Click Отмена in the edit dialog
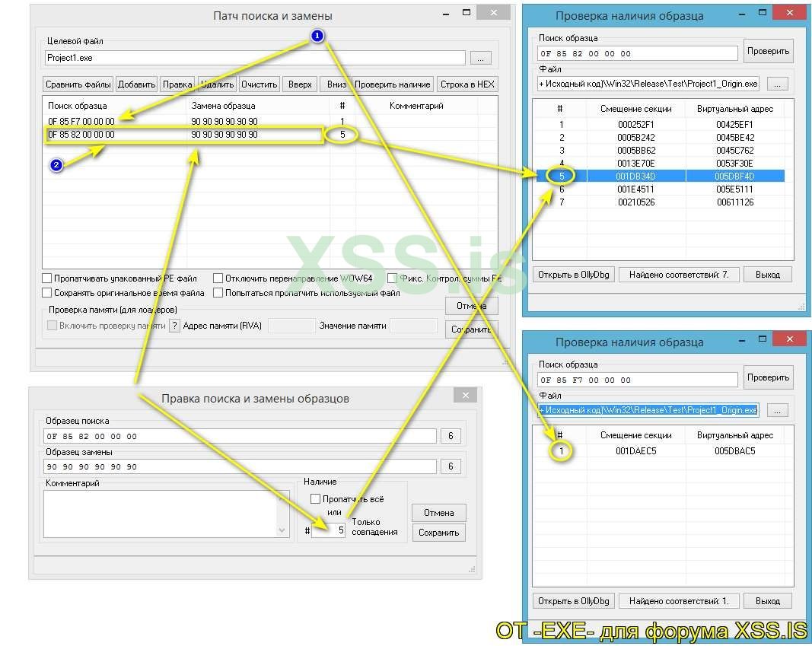 click(x=438, y=513)
